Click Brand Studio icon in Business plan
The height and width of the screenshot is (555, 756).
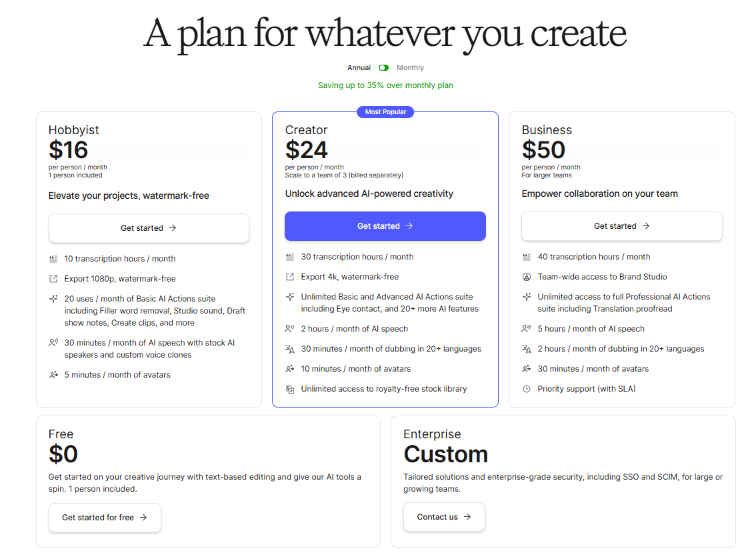[527, 277]
